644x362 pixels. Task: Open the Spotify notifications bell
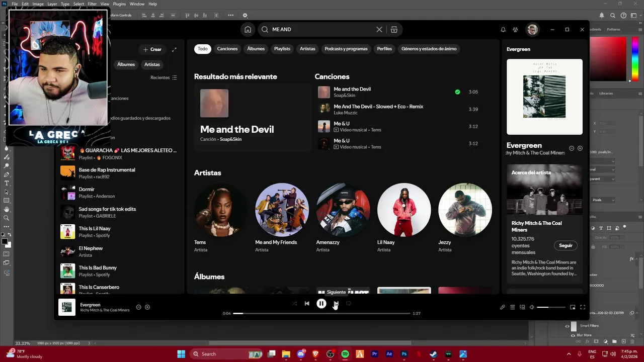click(x=503, y=30)
